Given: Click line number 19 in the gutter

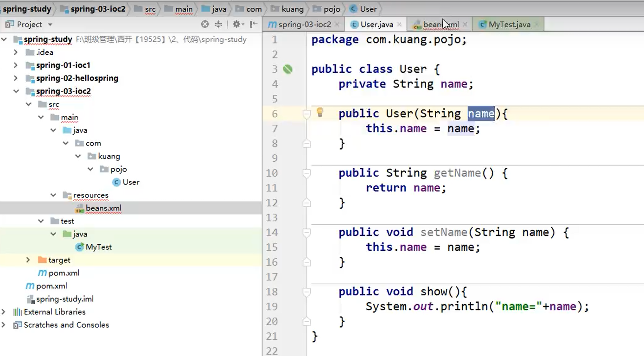Looking at the screenshot, I should [272, 306].
